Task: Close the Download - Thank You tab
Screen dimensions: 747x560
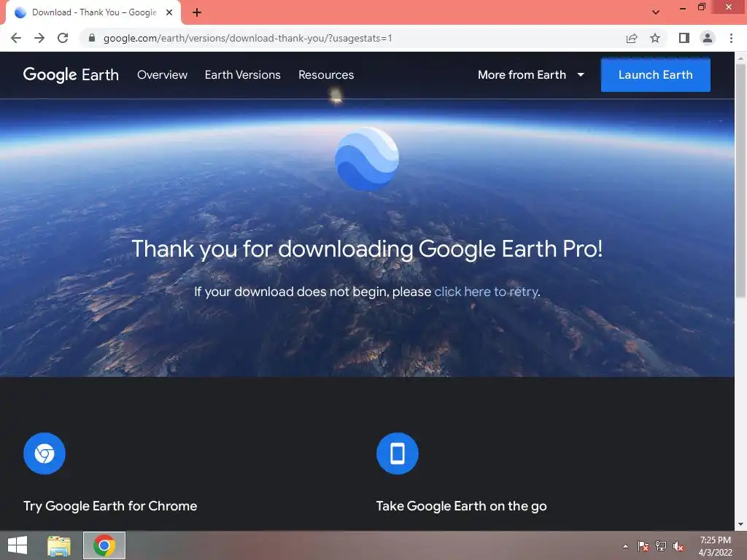Action: [169, 12]
